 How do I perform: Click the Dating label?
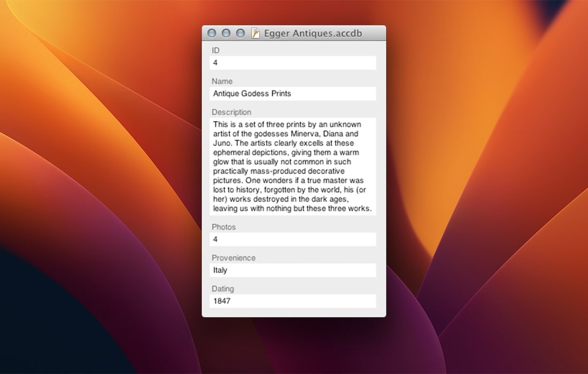pos(223,289)
